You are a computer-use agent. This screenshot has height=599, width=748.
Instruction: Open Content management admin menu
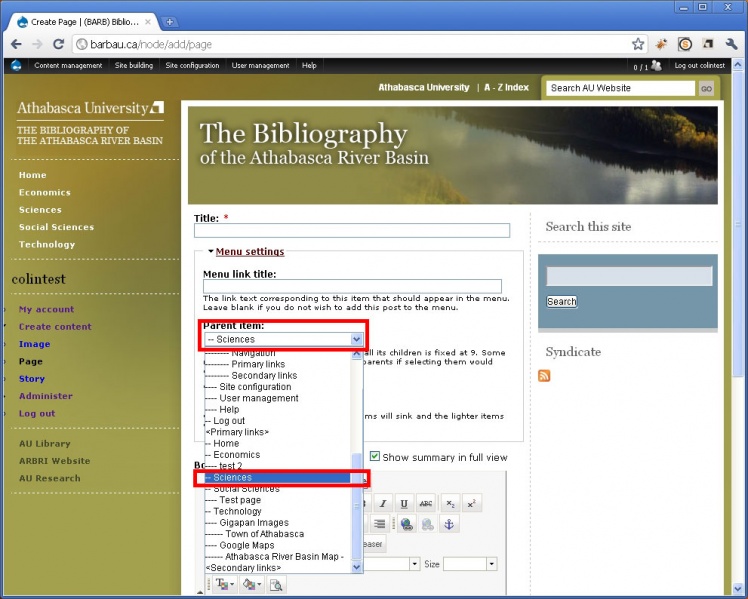tap(68, 65)
